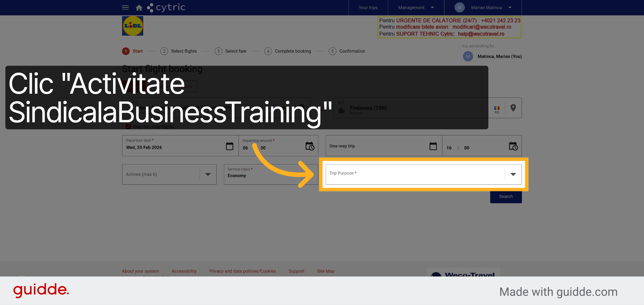Screen dimensions: 644x305
Task: Open the Management dropdown menu
Action: [416, 7]
